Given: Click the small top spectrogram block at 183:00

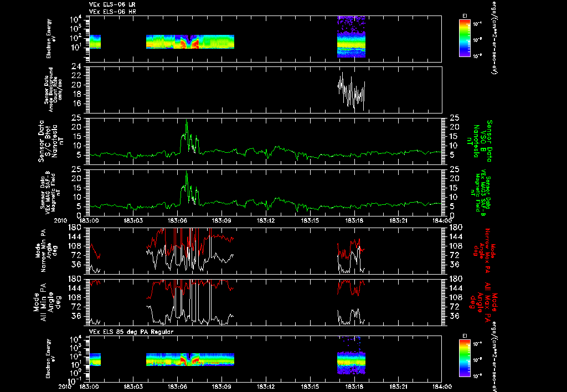Looking at the screenshot, I should [x=95, y=42].
